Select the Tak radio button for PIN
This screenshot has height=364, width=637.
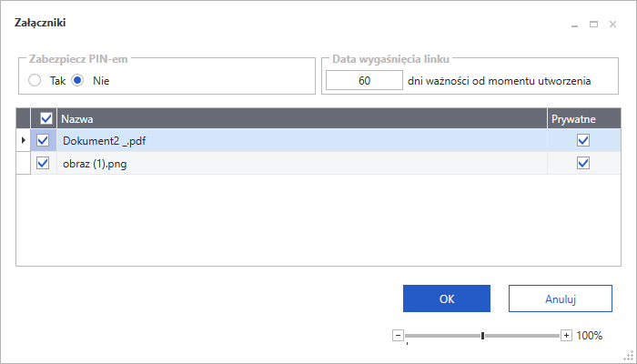[35, 80]
